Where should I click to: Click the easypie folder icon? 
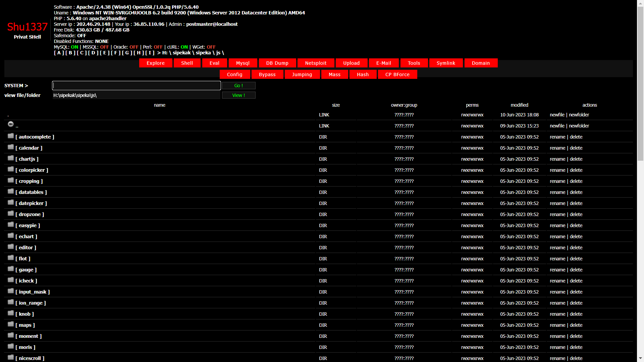pos(11,224)
